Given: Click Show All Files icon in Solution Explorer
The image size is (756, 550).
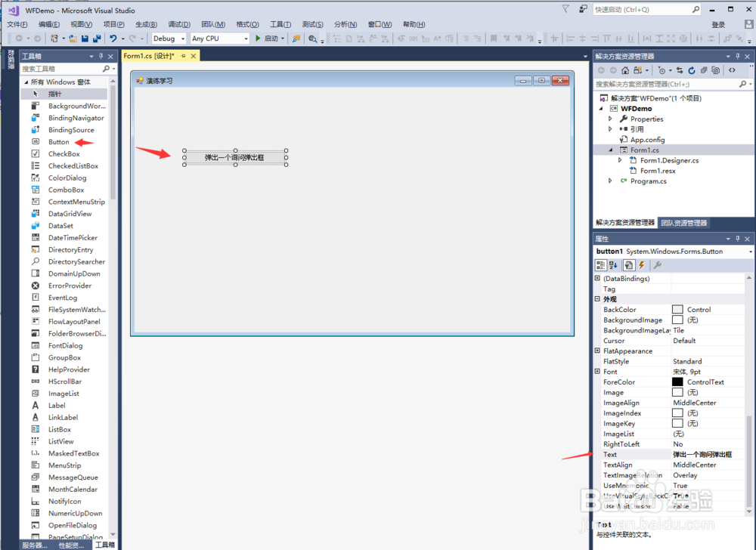Looking at the screenshot, I should coord(715,70).
